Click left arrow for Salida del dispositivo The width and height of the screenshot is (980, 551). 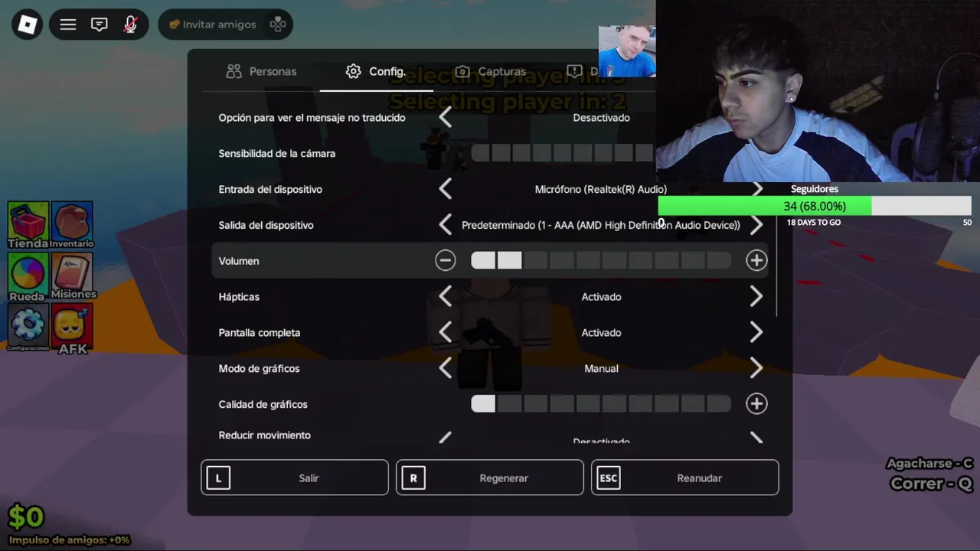pos(446,225)
